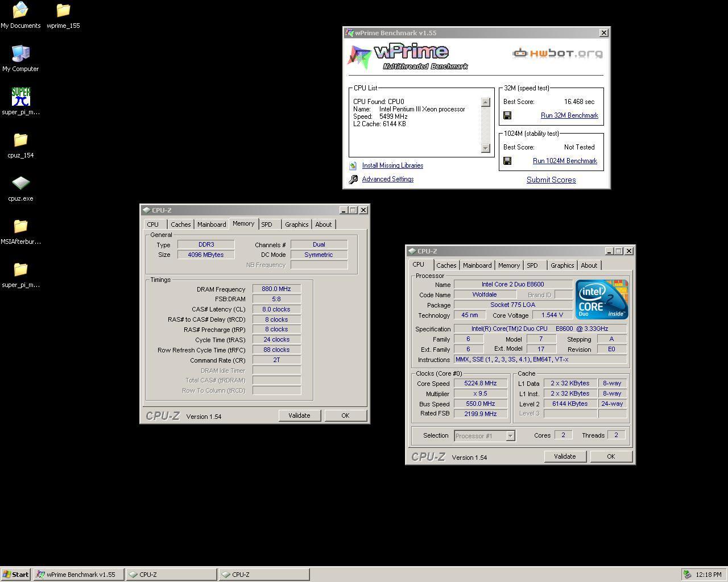This screenshot has height=582, width=728.
Task: Open the Graphics tab in the Memory CPU-Z window
Action: pyautogui.click(x=297, y=225)
